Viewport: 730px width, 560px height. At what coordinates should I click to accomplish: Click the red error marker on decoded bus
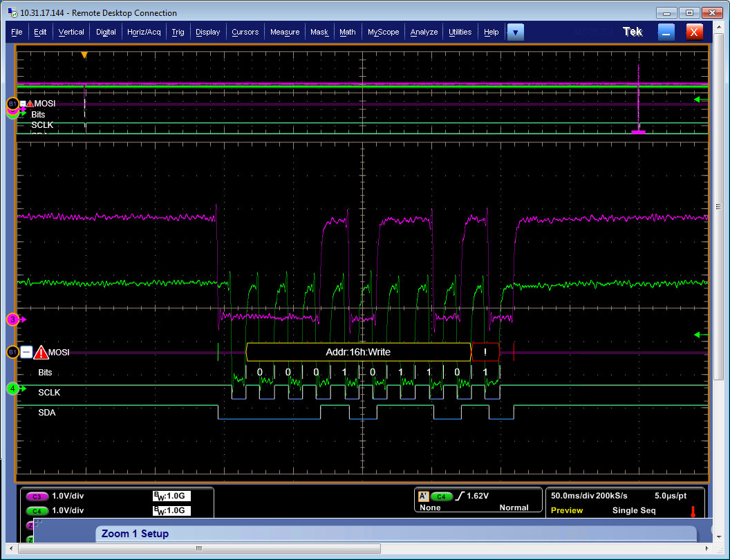click(485, 352)
